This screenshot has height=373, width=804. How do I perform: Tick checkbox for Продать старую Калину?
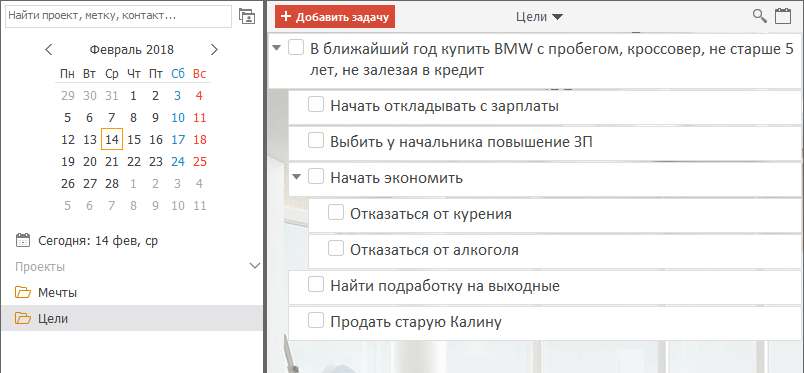[316, 321]
